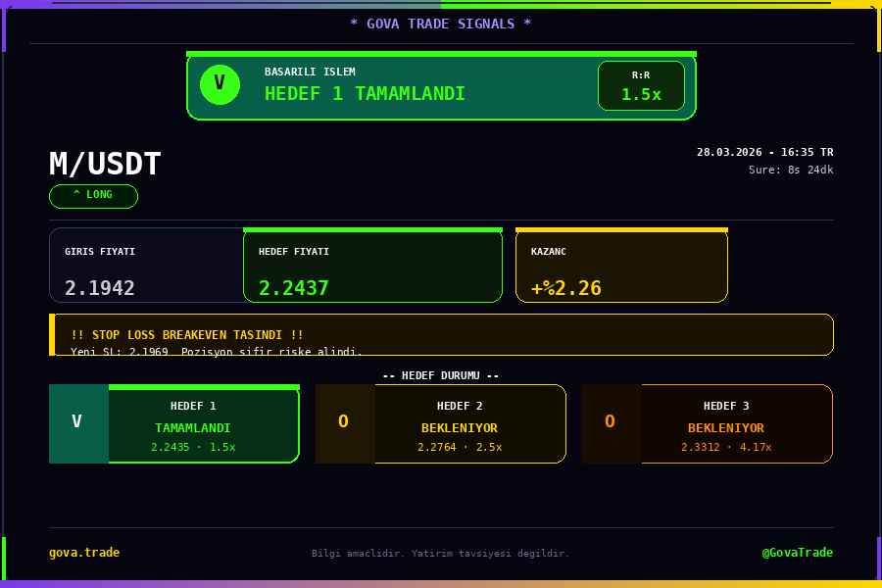Click the BASARILI ISLEM label
882x588 pixels.
(310, 72)
